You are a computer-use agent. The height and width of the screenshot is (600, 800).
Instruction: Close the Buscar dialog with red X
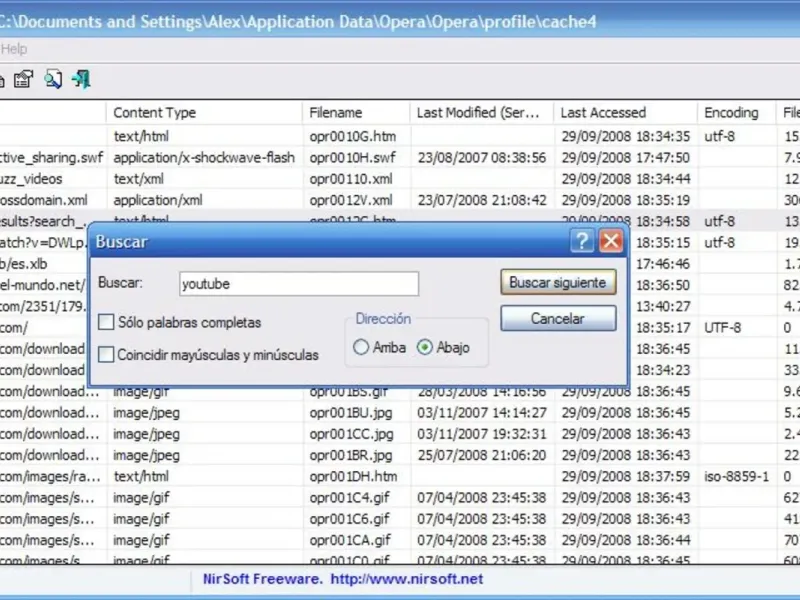coord(611,241)
